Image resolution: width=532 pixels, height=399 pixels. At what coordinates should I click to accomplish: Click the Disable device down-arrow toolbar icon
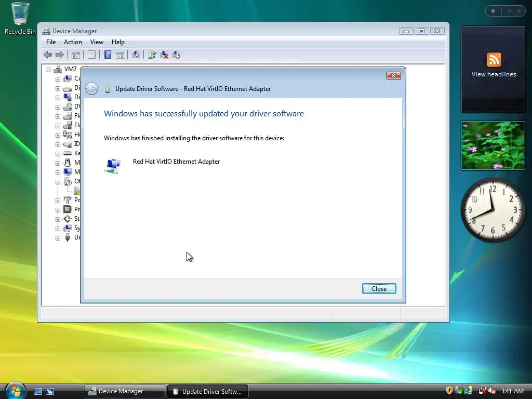coord(176,55)
